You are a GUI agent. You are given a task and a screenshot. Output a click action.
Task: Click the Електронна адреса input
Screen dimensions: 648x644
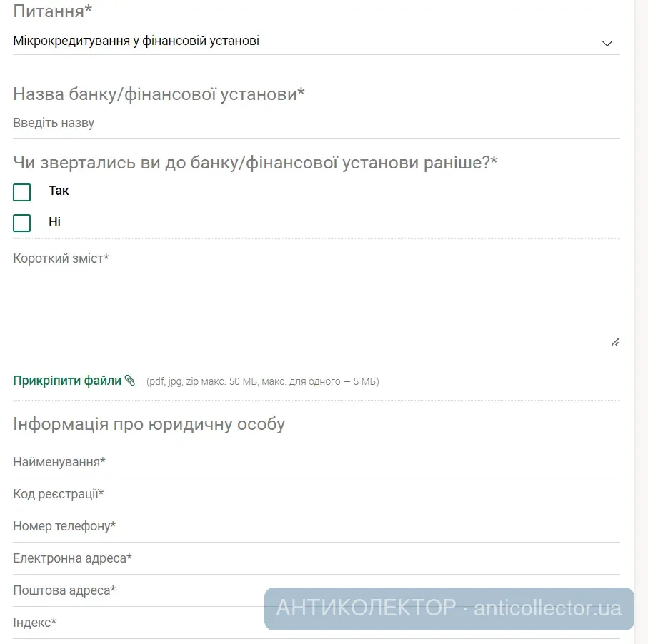point(314,558)
